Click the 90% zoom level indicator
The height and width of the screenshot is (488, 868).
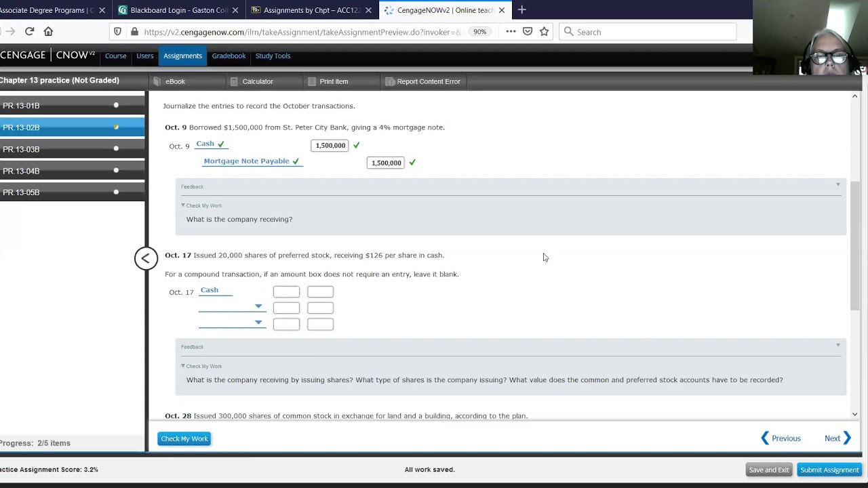click(479, 32)
